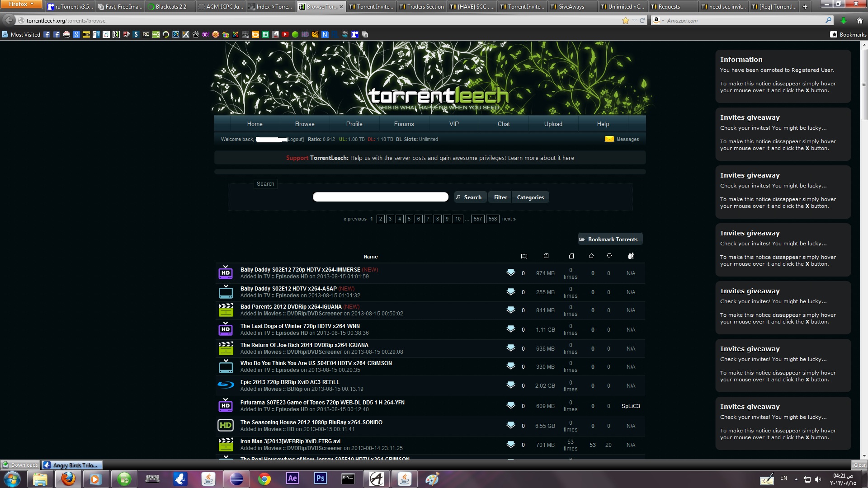Open VIP in site navigation

(454, 124)
